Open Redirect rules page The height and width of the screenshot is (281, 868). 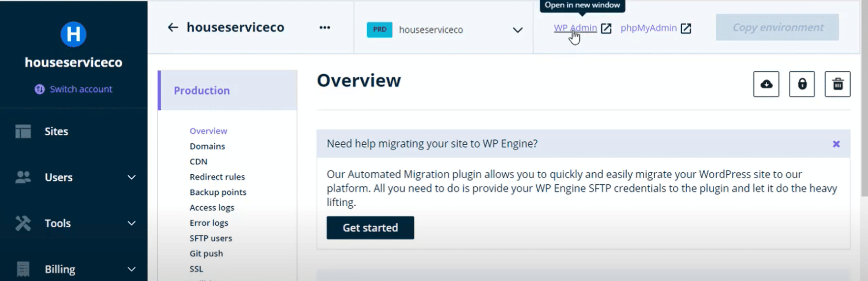[x=217, y=177]
